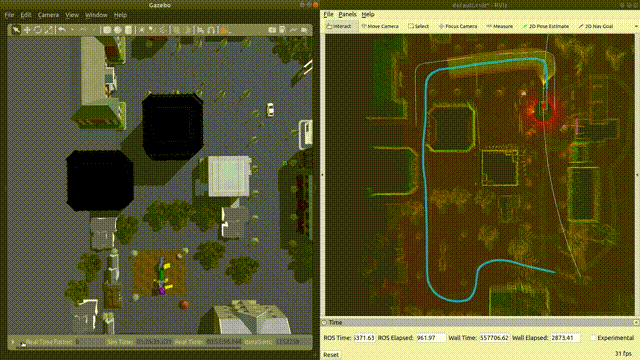Viewport: 640px width, 360px height.
Task: Select the Move Camera tool in RViz
Action: (380, 26)
